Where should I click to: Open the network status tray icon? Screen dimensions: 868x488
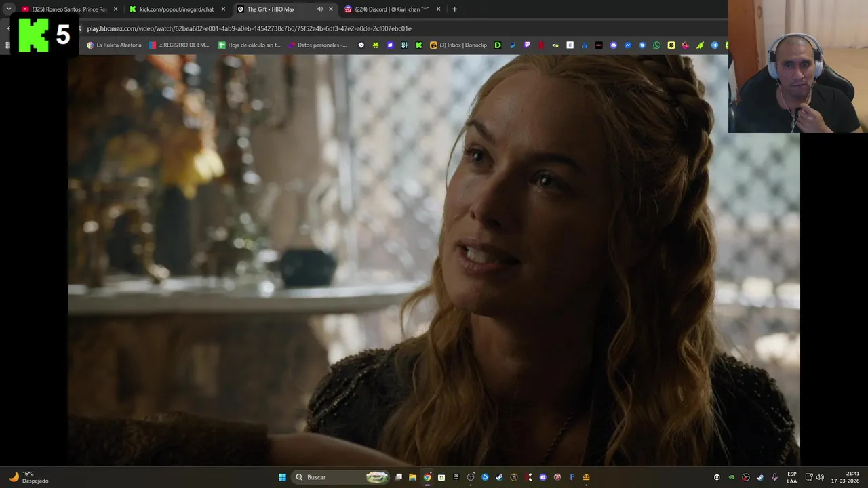click(809, 477)
